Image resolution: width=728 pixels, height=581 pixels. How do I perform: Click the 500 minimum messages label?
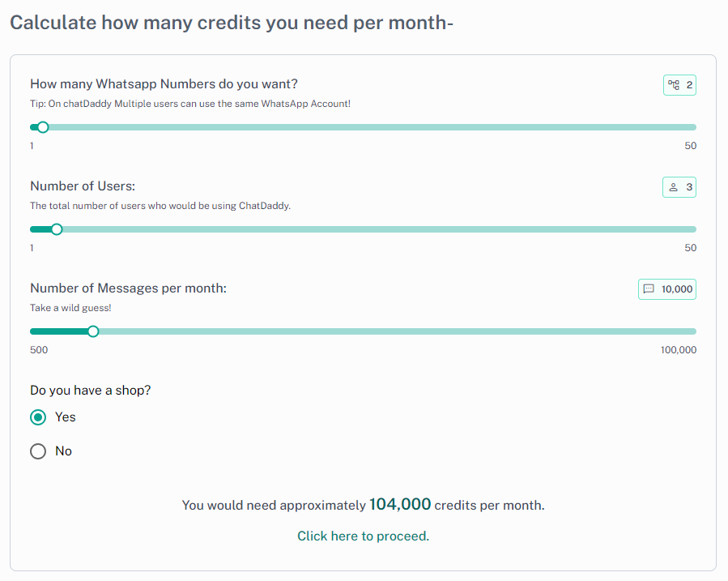[39, 350]
